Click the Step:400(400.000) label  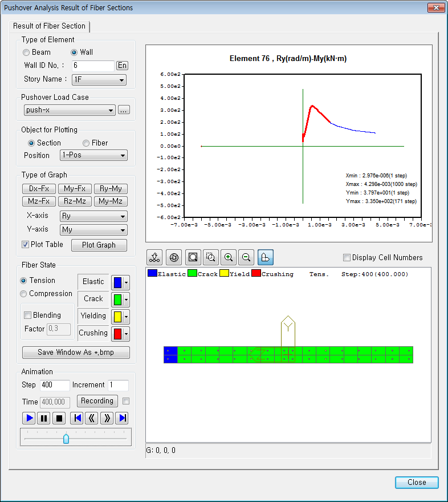375,274
